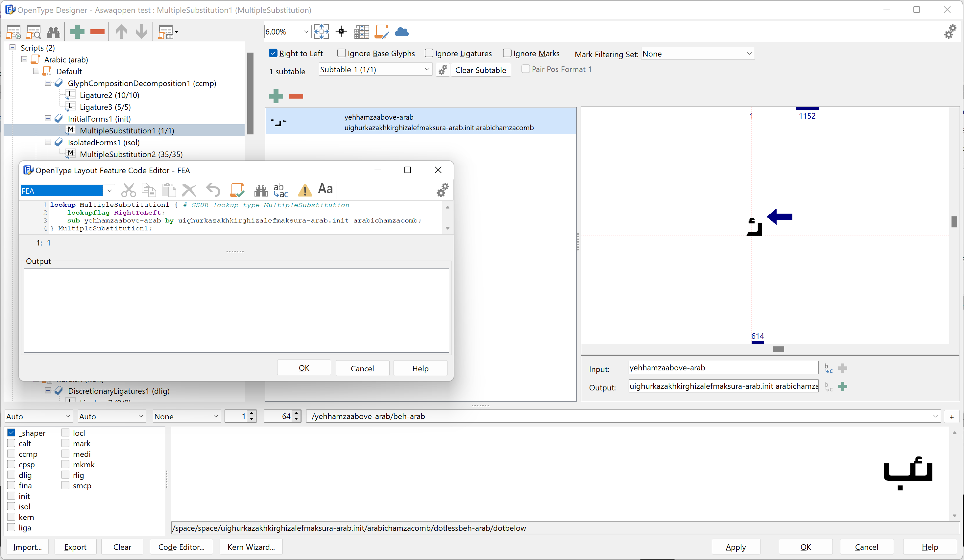Viewport: 964px width, 560px height.
Task: Toggle the Ignore Marks checkbox
Action: [508, 54]
